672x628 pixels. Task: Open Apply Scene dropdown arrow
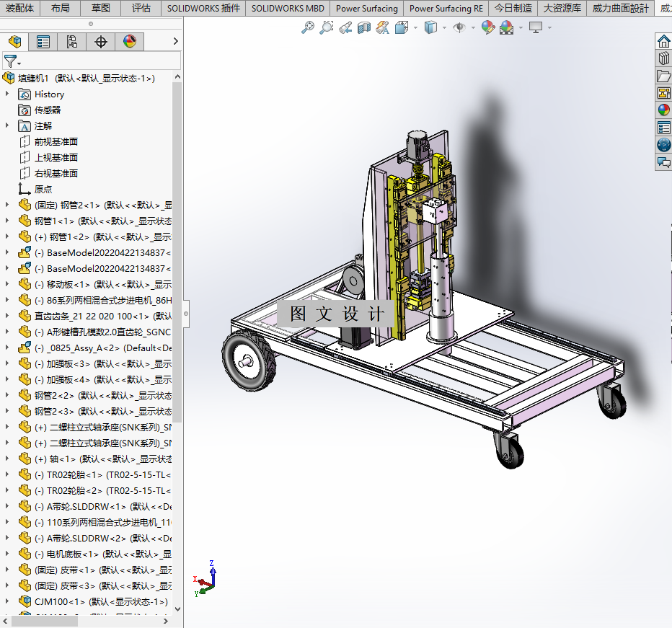521,28
